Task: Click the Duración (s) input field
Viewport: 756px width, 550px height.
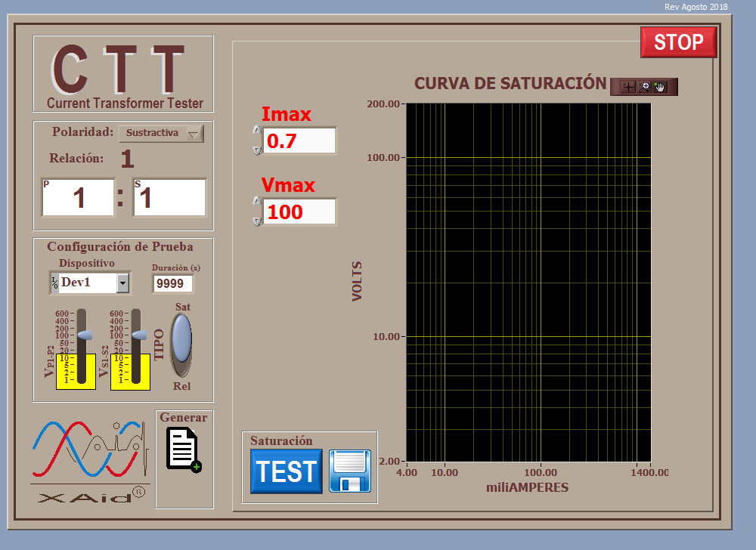Action: tap(173, 284)
